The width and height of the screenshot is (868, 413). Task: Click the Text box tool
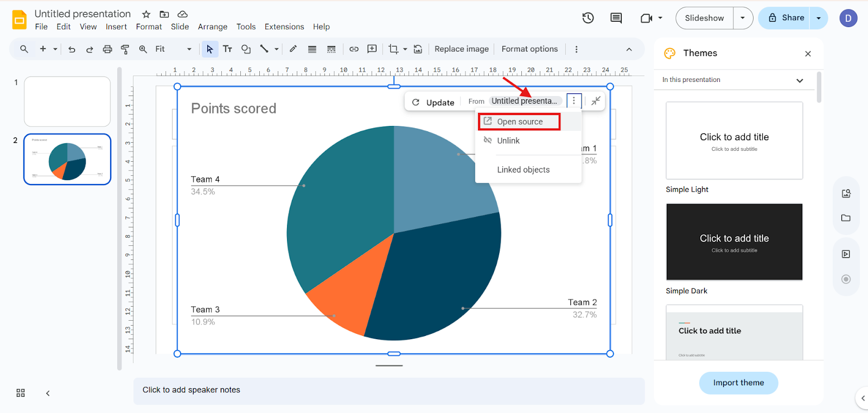[228, 49]
